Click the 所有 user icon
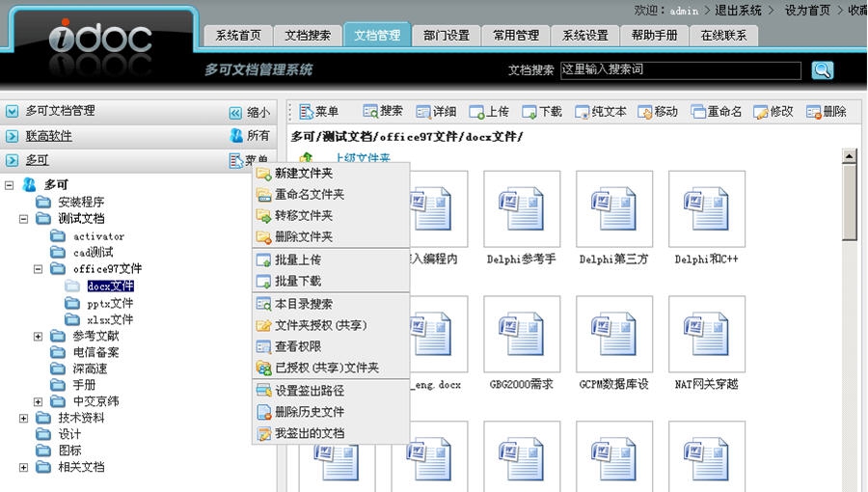This screenshot has width=868, height=492. (x=236, y=135)
